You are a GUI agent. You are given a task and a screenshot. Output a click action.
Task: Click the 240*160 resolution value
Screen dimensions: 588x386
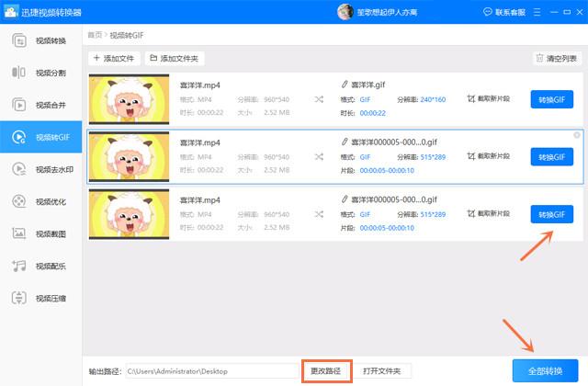point(433,99)
